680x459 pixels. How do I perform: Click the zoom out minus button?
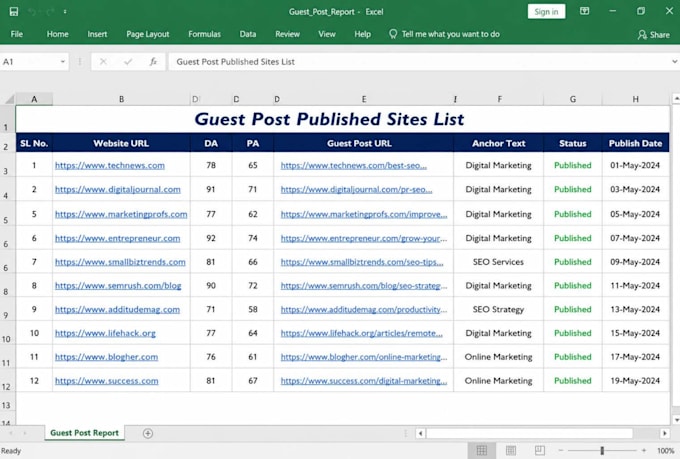560,451
